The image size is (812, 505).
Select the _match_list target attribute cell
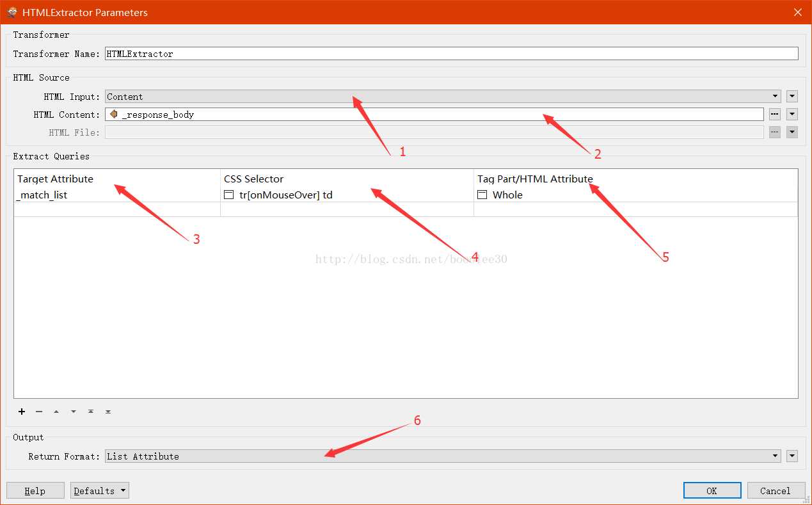117,195
